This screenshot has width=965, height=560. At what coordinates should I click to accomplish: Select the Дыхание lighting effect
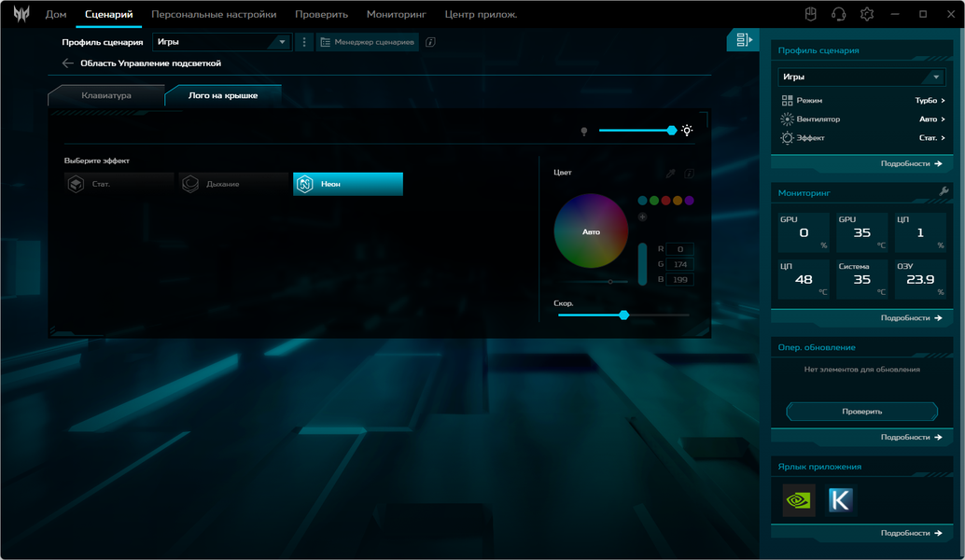coord(233,184)
